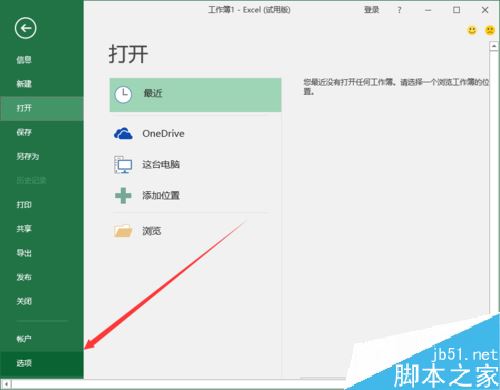The width and height of the screenshot is (500, 390).
Task: Open 选项 at sidebar bottom
Action: (x=42, y=363)
